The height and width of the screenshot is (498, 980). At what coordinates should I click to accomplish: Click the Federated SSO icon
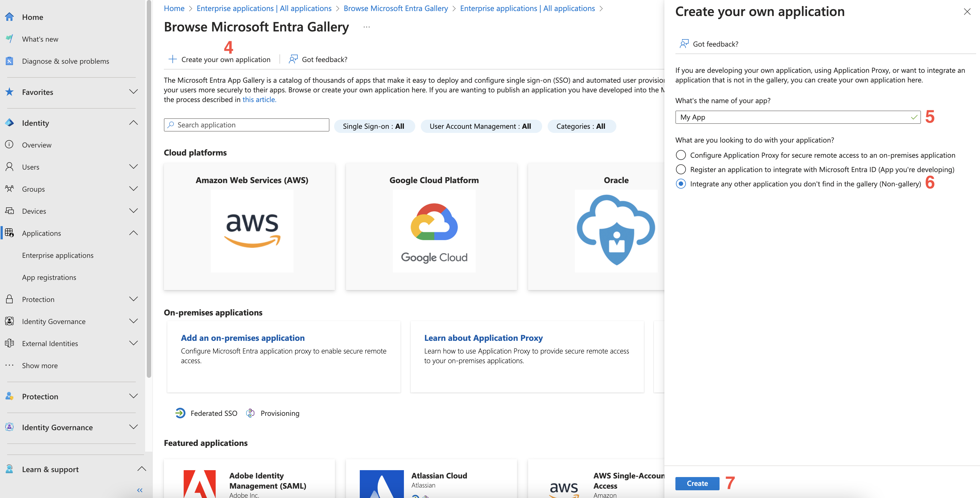(x=180, y=413)
